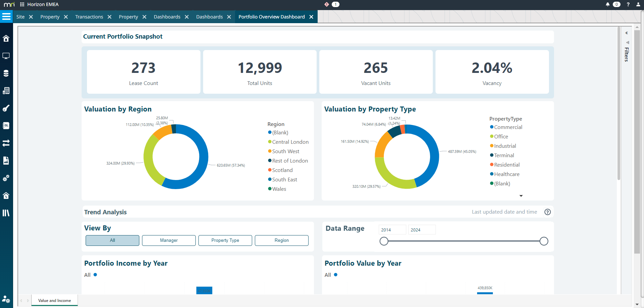This screenshot has height=308, width=644.
Task: Open the Value and Income tab
Action: (x=54, y=300)
